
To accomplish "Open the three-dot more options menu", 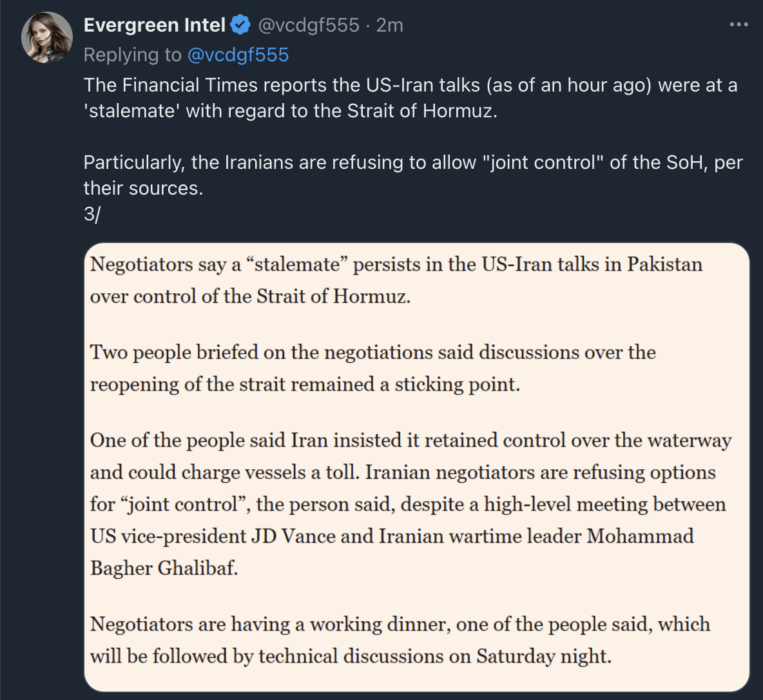I will [x=739, y=25].
